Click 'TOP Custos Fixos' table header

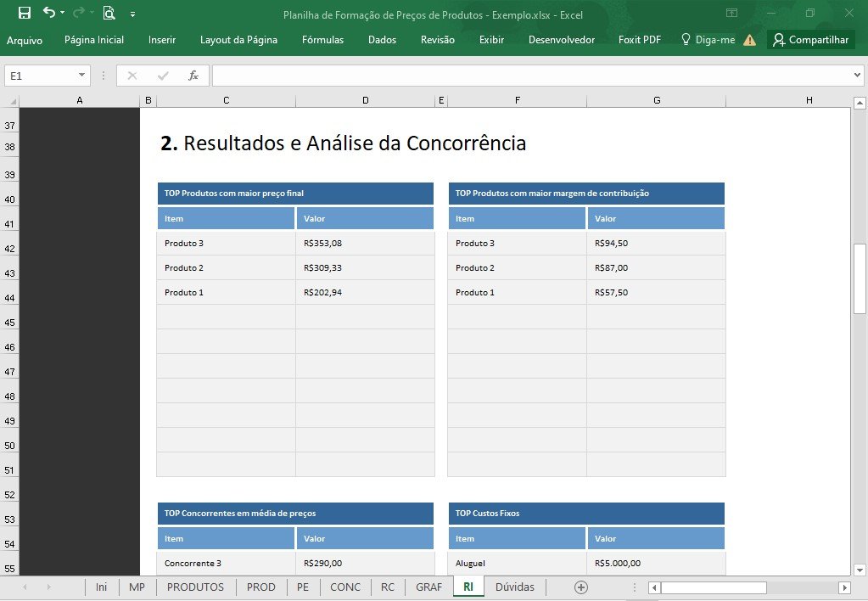586,514
